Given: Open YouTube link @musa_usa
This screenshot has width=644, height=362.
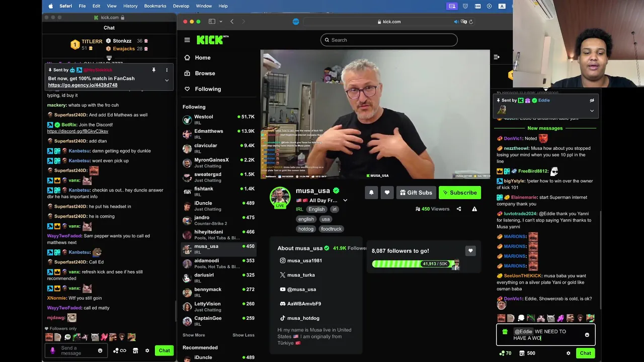Looking at the screenshot, I should pyautogui.click(x=298, y=290).
